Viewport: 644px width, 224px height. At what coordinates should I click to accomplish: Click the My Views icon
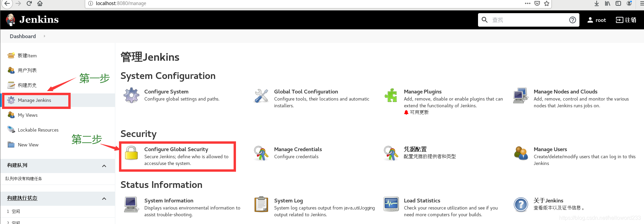11,115
